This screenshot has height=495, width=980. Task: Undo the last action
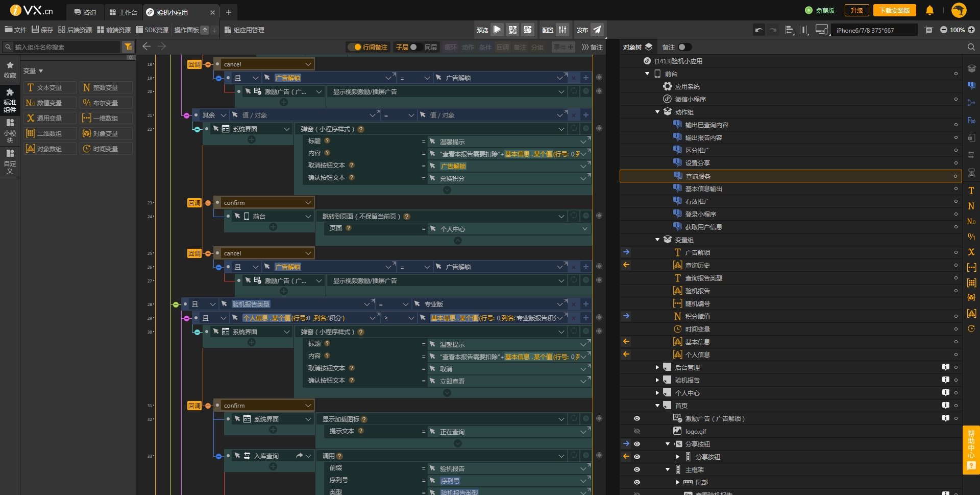point(759,30)
